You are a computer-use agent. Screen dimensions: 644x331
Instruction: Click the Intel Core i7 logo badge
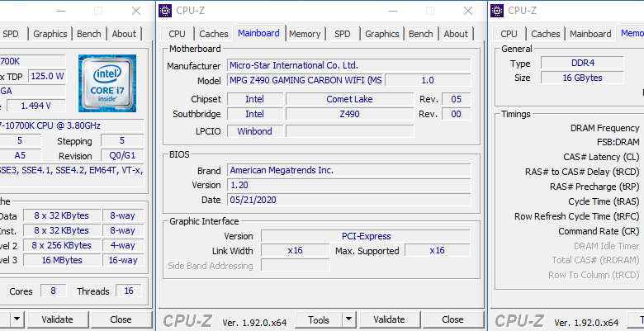pos(107,83)
